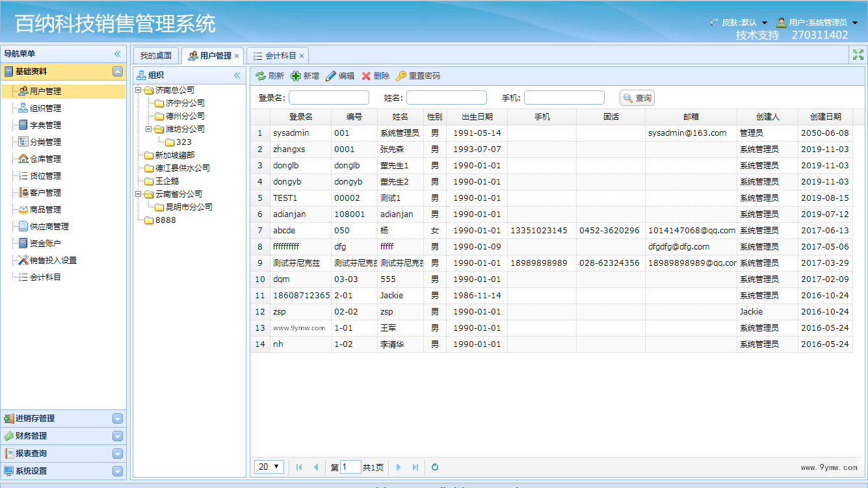Expand the 系统设置 accordion section
The width and height of the screenshot is (868, 488).
click(118, 471)
